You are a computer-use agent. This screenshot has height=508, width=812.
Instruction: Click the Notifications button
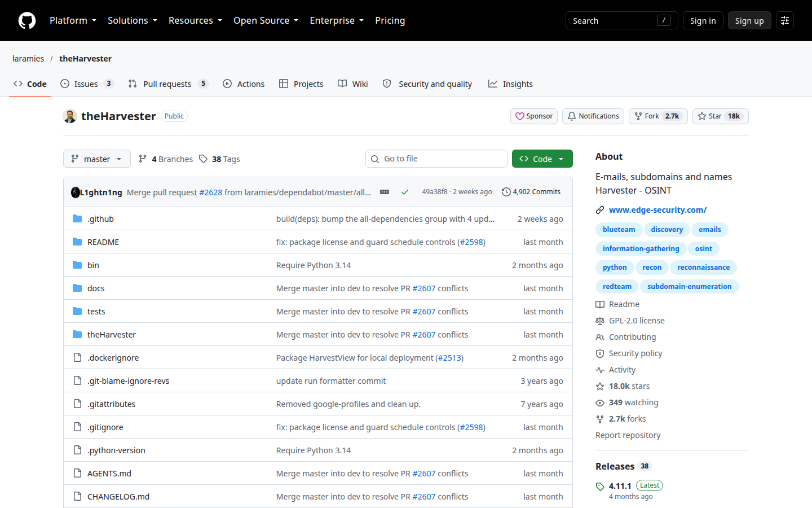(593, 116)
